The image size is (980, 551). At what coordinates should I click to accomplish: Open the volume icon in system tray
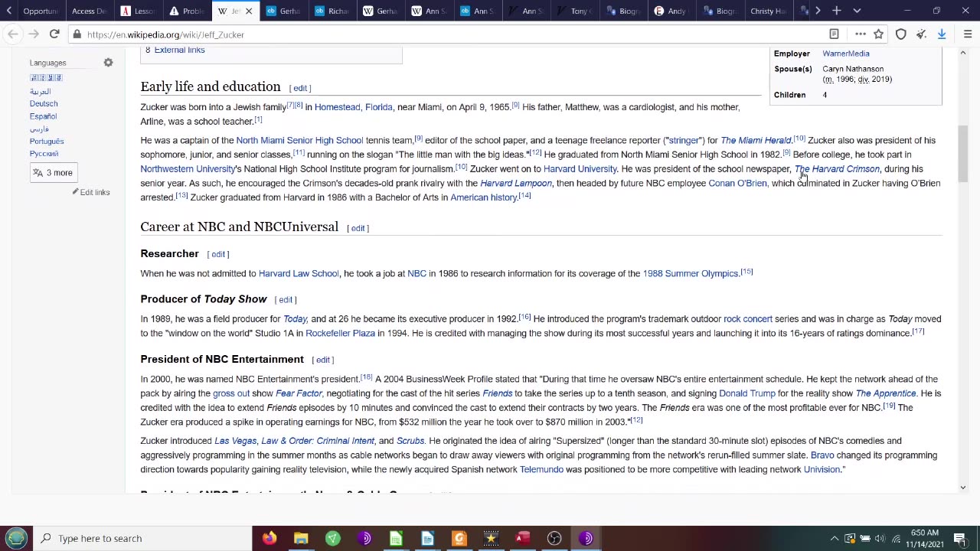880,538
